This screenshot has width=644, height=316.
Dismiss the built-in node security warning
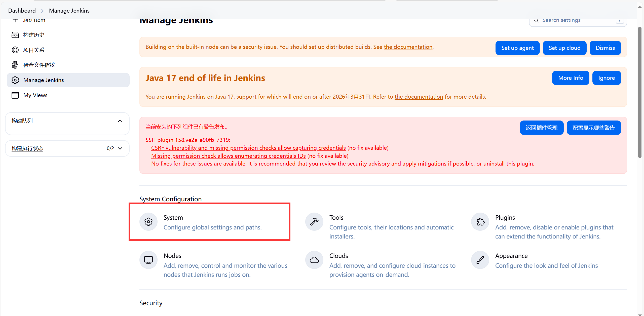(x=605, y=48)
